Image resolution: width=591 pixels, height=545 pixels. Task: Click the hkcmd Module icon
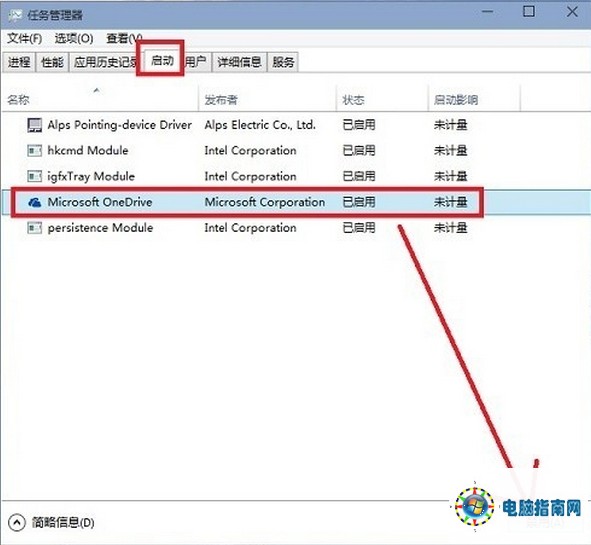(x=35, y=151)
